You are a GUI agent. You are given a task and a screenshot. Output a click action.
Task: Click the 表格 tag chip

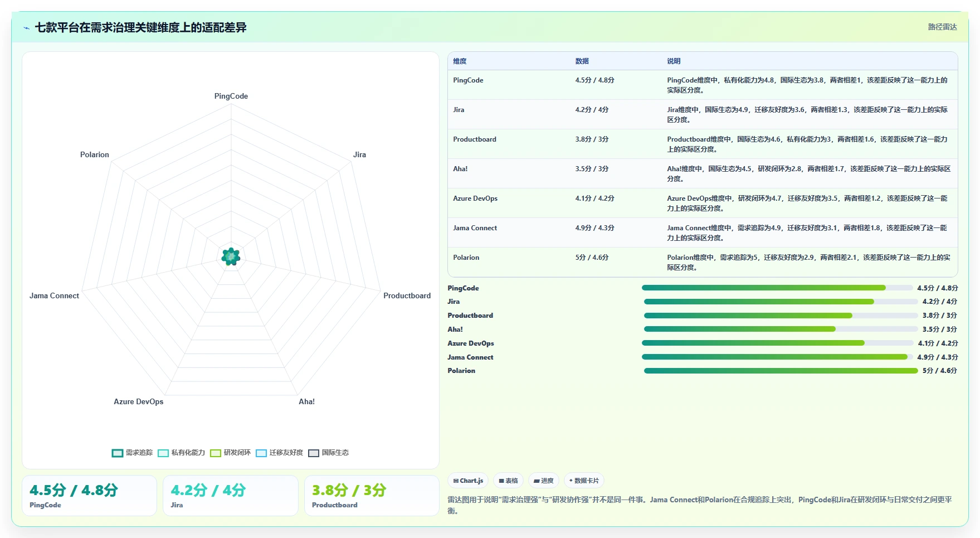tap(508, 481)
